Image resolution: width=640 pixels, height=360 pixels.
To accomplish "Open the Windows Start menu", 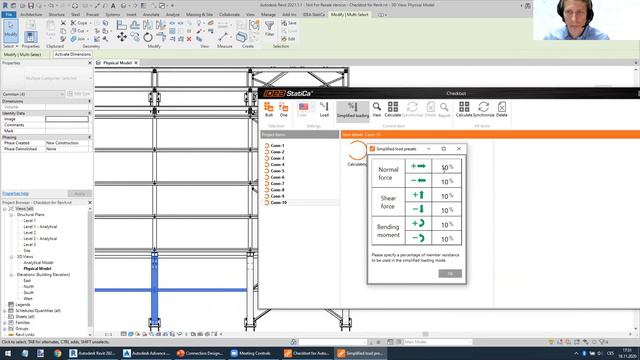I will [x=8, y=353].
